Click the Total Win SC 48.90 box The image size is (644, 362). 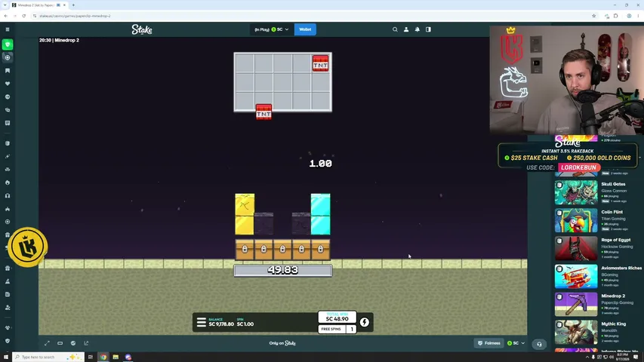point(337,317)
